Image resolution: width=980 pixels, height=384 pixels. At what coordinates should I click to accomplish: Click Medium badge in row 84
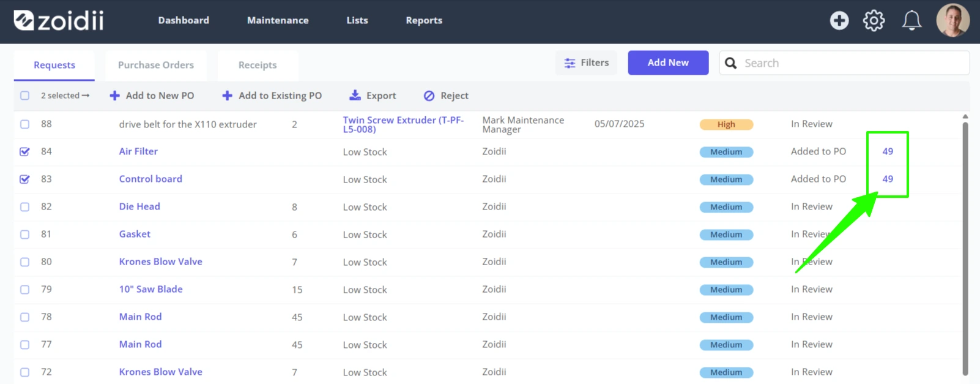click(726, 152)
